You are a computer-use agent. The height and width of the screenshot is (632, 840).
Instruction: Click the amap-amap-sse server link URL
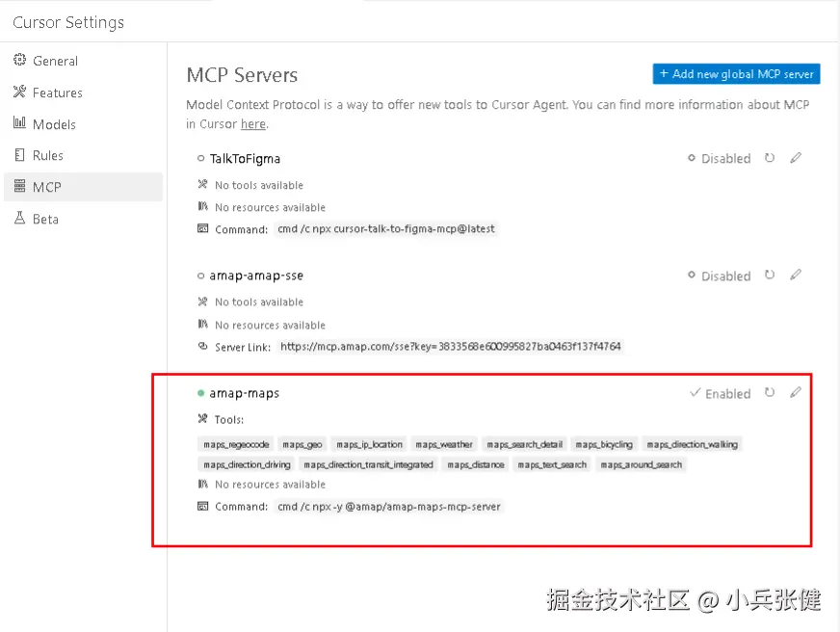pos(451,347)
